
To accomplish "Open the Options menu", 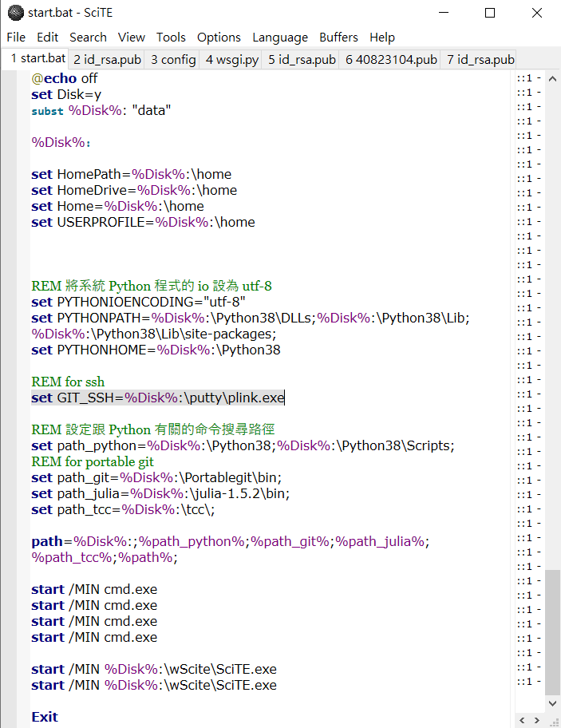I will click(219, 38).
